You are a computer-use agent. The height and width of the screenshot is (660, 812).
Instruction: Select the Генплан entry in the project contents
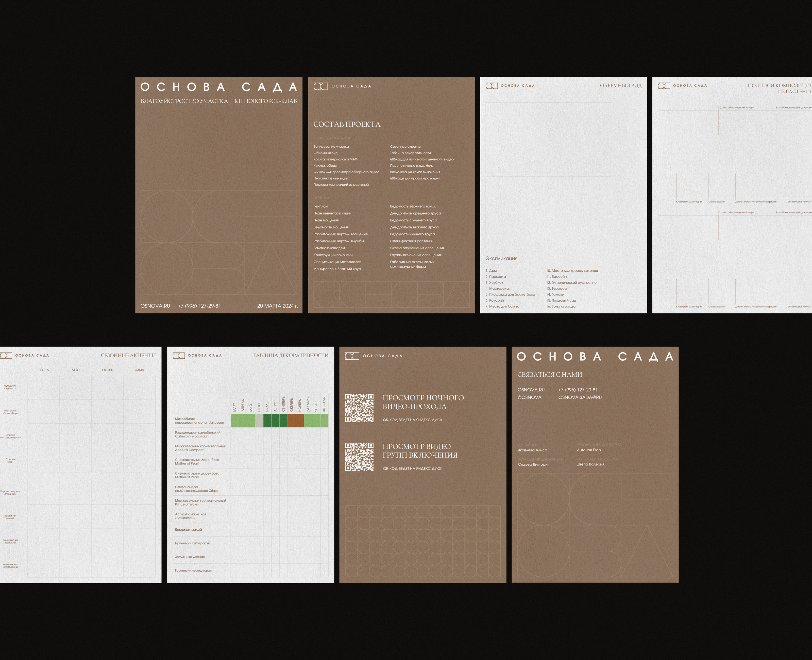click(x=321, y=206)
